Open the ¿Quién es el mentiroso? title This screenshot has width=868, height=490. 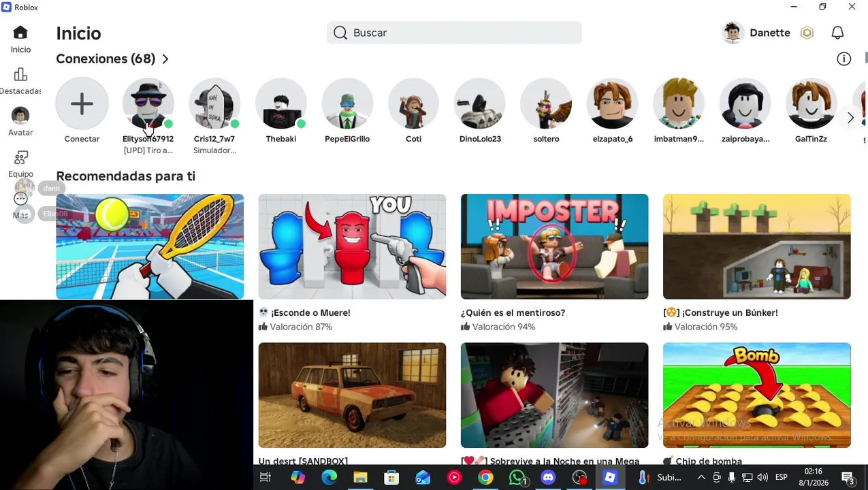coord(513,313)
